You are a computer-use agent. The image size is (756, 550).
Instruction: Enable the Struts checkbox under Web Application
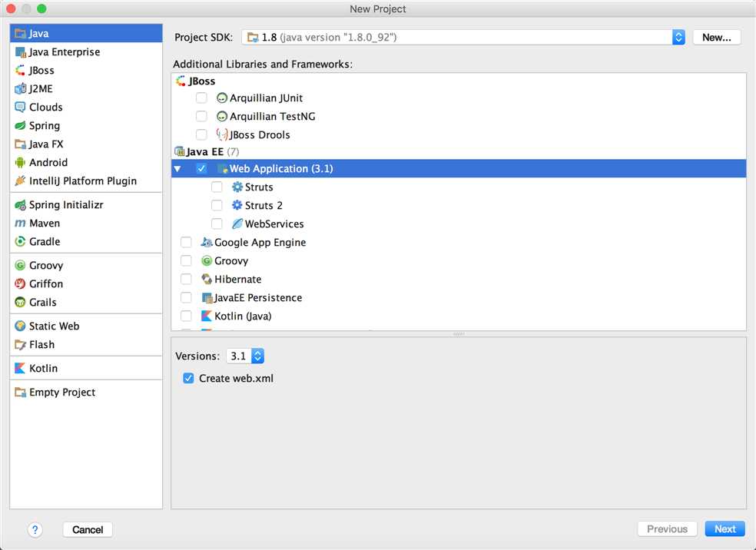[x=217, y=187]
